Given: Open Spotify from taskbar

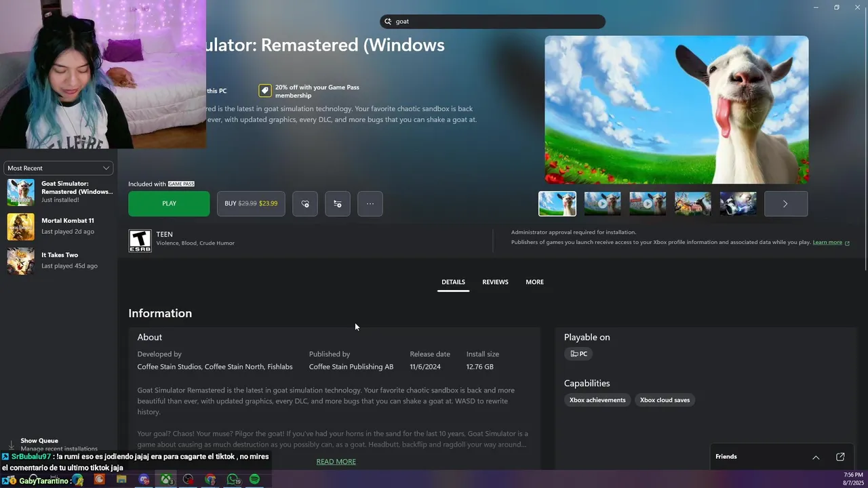Looking at the screenshot, I should (254, 479).
